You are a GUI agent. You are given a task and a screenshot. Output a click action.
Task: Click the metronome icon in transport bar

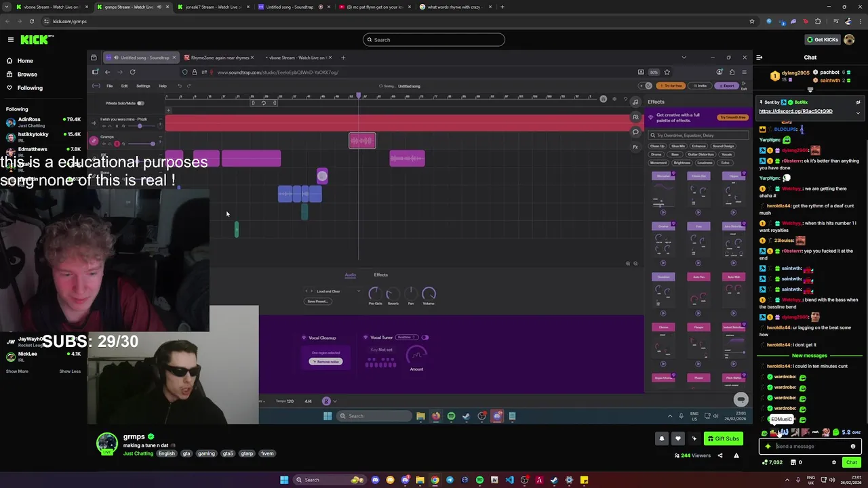[x=326, y=401]
